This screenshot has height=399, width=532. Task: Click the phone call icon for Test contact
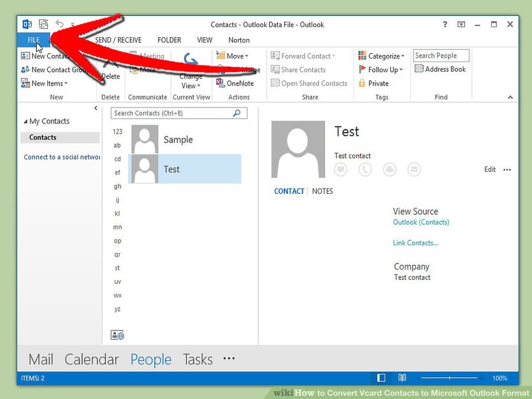pos(365,170)
